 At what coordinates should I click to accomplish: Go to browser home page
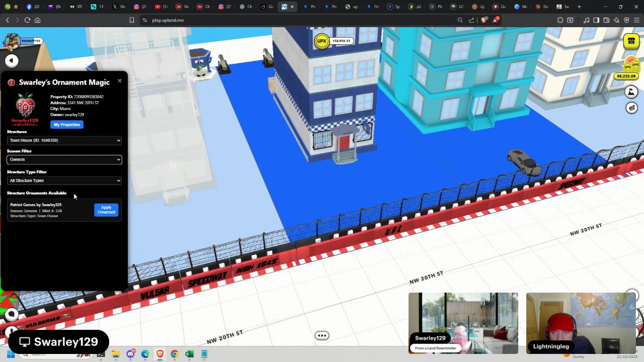37,20
